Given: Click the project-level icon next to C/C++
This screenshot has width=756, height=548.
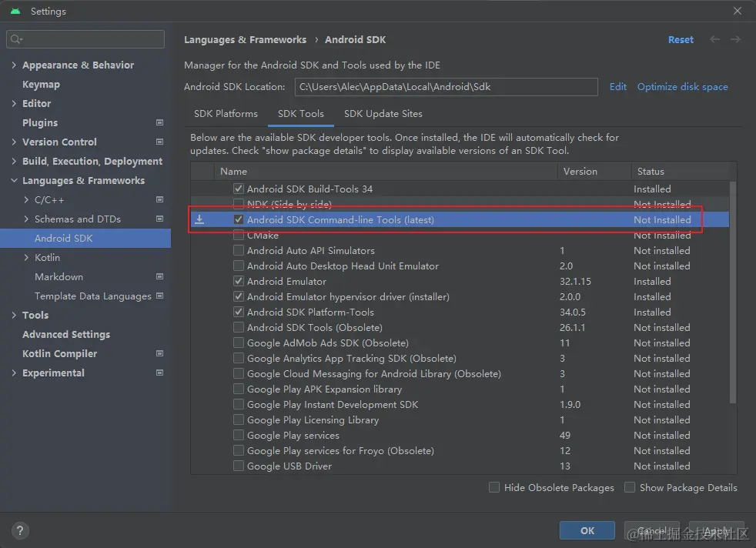Looking at the screenshot, I should pos(159,199).
